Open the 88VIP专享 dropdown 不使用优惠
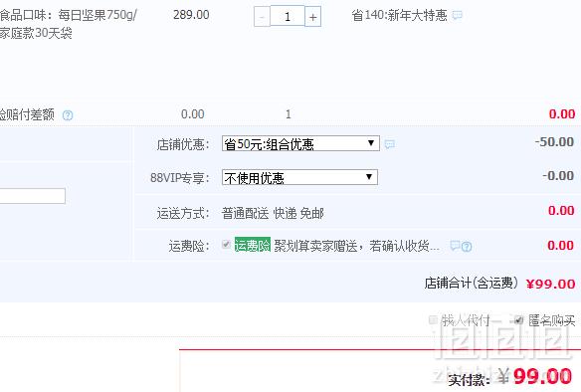The width and height of the screenshot is (581, 392). 299,177
